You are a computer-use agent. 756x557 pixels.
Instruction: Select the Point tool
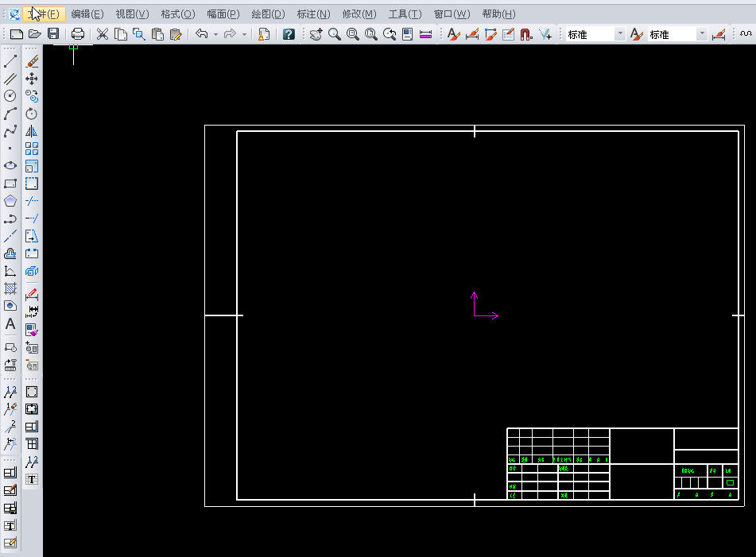click(x=10, y=149)
